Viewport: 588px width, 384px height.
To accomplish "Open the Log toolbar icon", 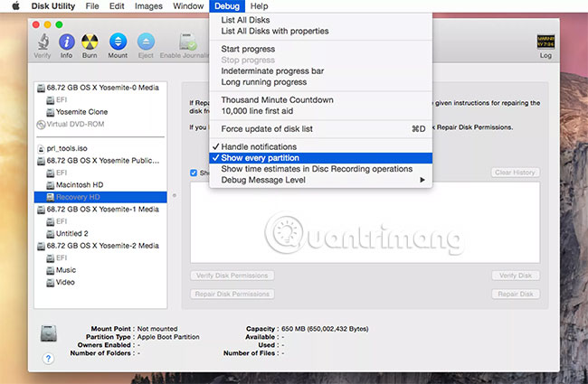I will tap(545, 42).
